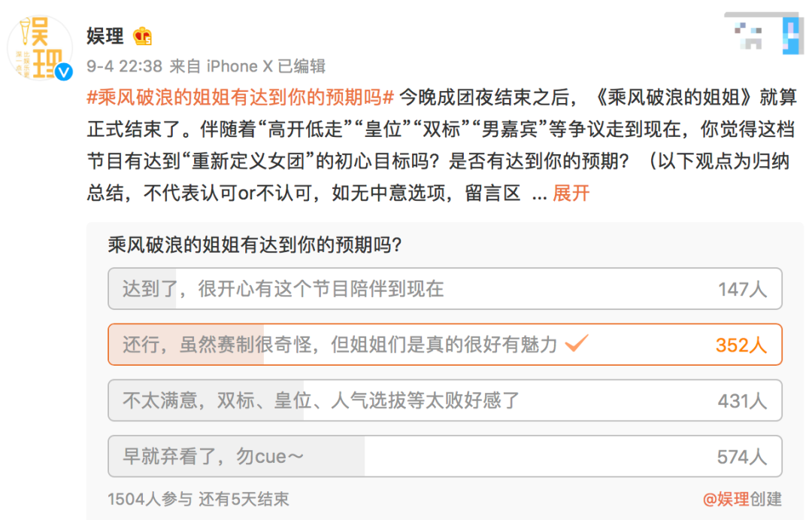Image resolution: width=812 pixels, height=520 pixels.
Task: Click the orange checkmark in selected option
Action: coord(577,342)
